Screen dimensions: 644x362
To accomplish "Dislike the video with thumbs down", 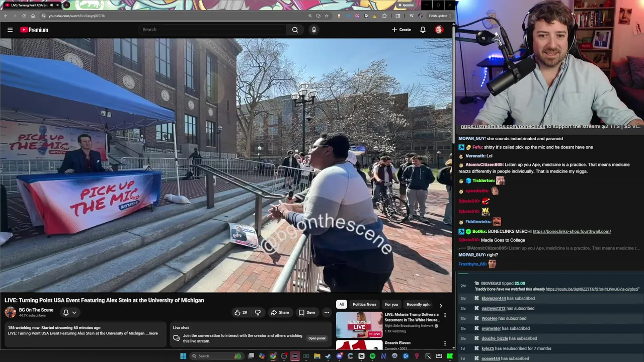I will 258,313.
